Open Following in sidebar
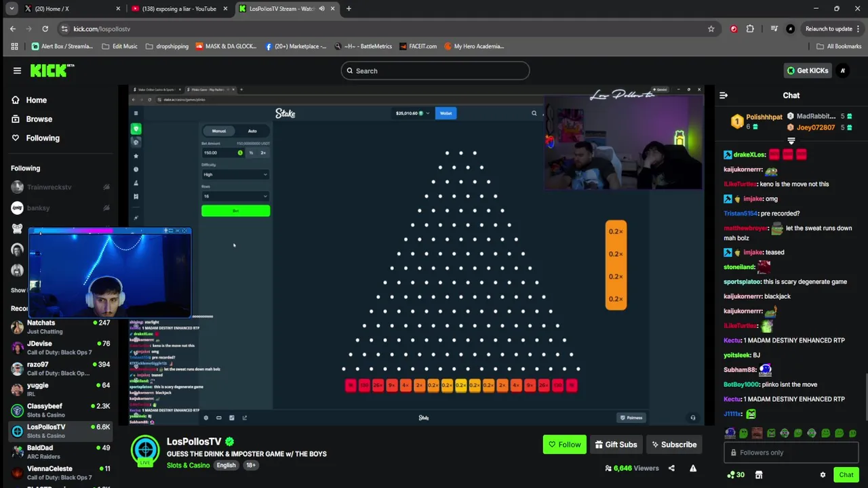The width and height of the screenshot is (868, 488). (x=43, y=138)
